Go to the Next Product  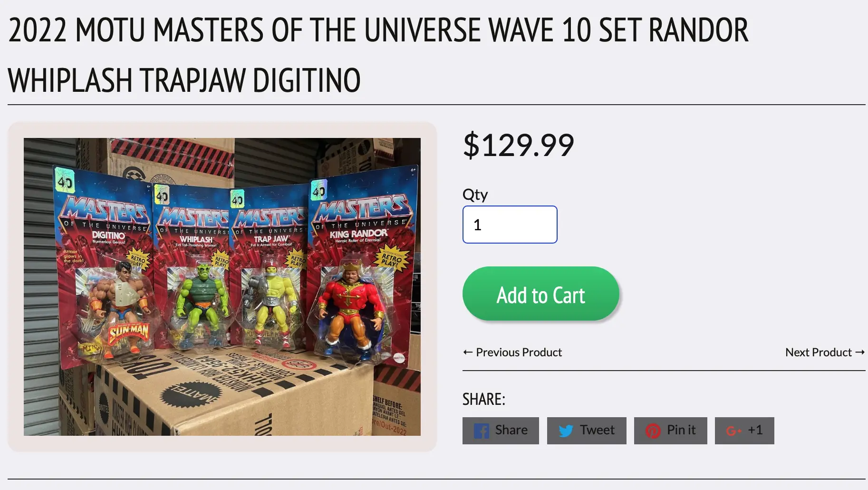[x=825, y=352]
